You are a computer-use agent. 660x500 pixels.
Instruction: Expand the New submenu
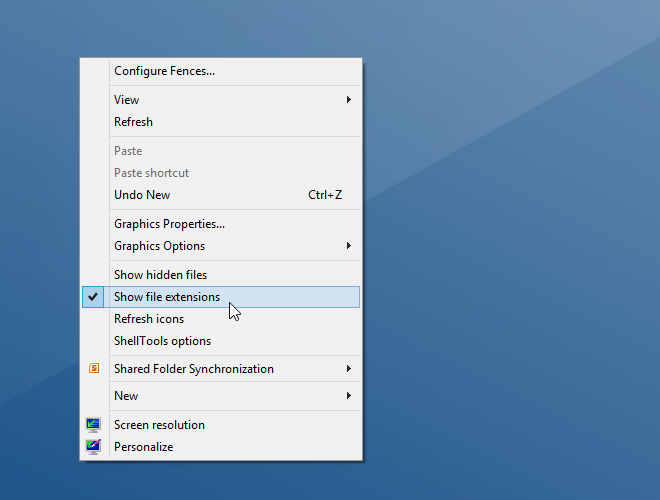click(221, 396)
